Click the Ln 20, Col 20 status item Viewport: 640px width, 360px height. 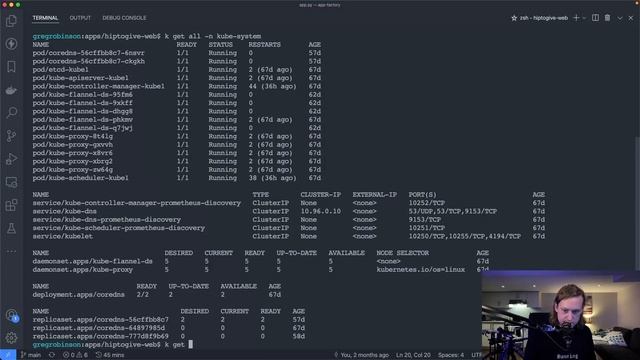pos(413,355)
